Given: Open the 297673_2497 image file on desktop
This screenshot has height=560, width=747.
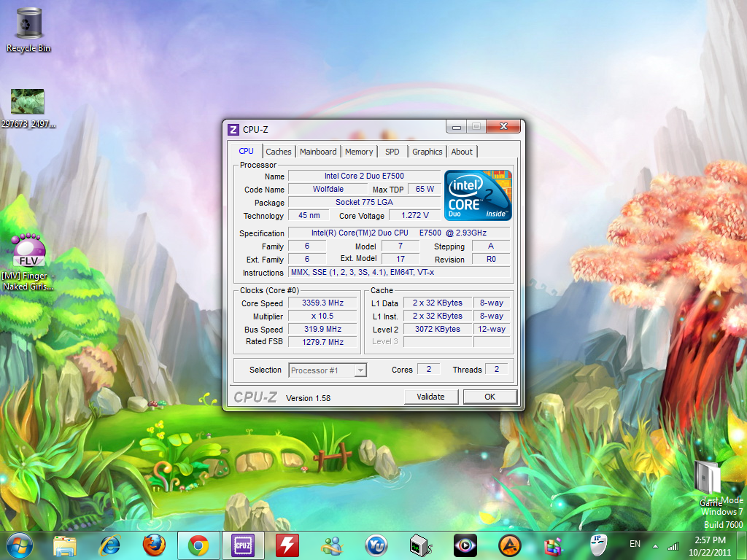Looking at the screenshot, I should pos(28,108).
